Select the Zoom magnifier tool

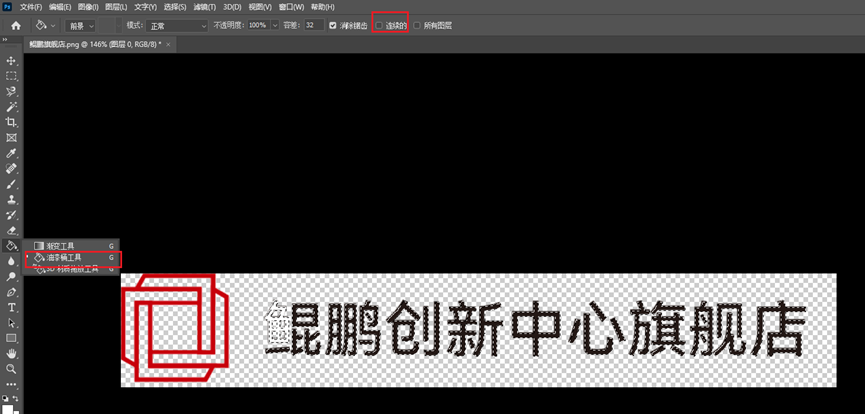click(11, 368)
